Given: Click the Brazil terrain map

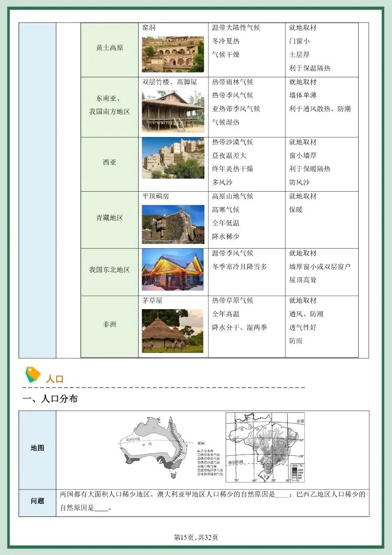Looking at the screenshot, I should coord(265,447).
